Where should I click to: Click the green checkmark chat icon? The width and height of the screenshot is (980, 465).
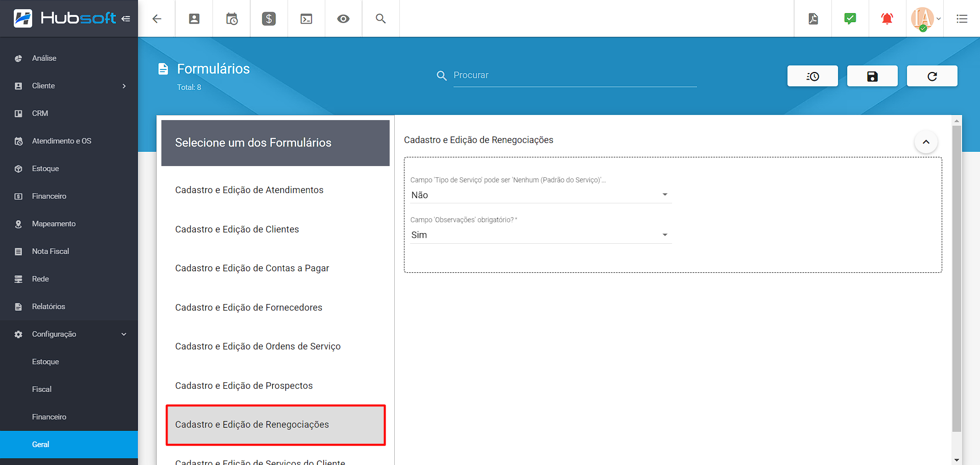(850, 19)
